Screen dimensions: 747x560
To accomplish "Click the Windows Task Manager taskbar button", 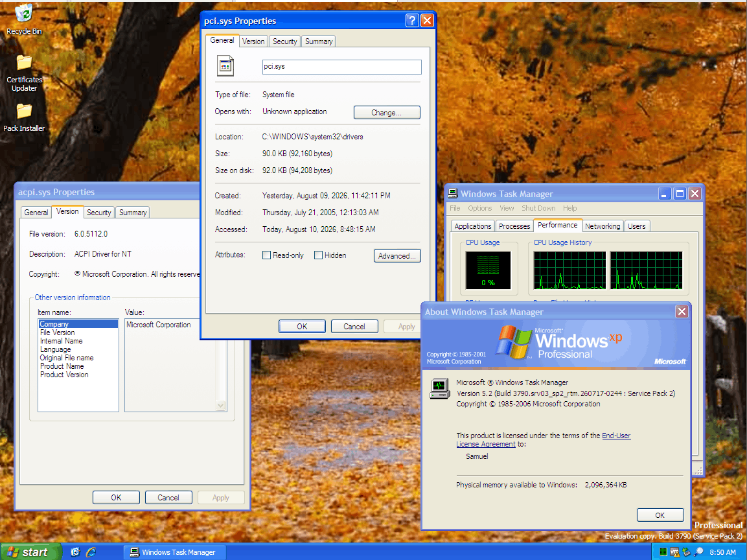I will click(x=174, y=552).
